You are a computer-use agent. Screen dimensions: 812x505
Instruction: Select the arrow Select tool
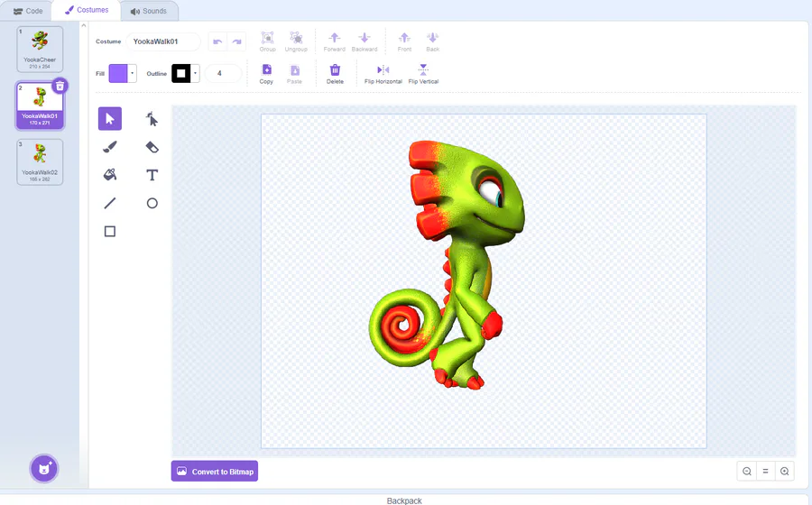(110, 119)
